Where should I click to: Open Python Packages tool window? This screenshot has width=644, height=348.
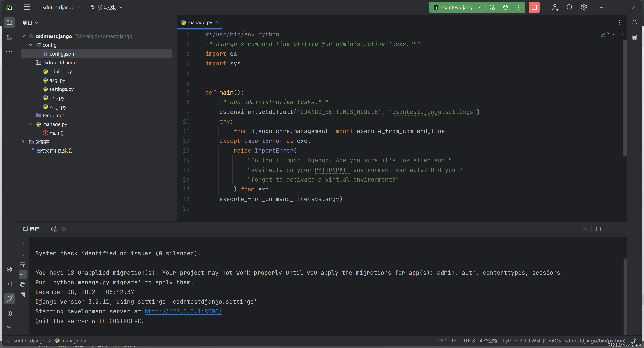point(9,270)
